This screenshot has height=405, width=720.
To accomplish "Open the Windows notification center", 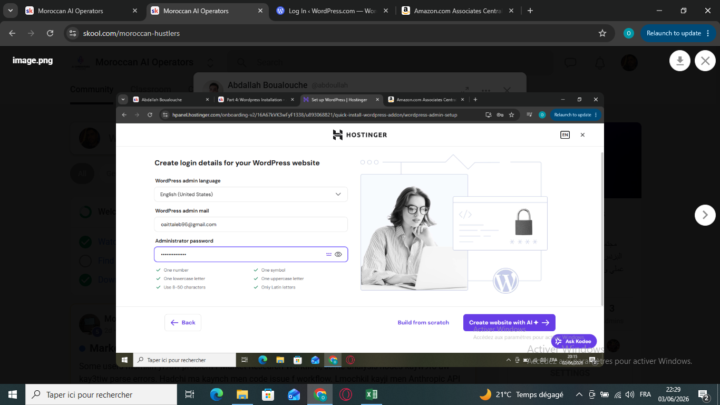I will pos(703,394).
